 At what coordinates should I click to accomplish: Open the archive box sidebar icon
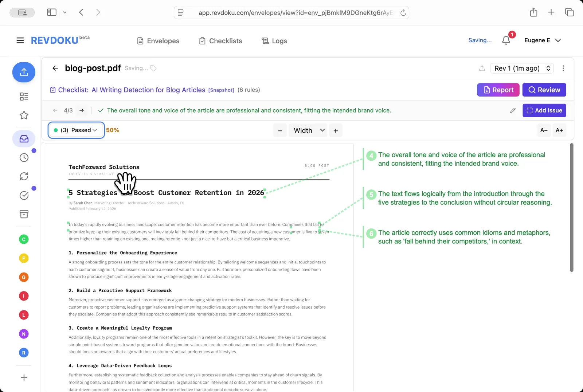click(x=24, y=214)
